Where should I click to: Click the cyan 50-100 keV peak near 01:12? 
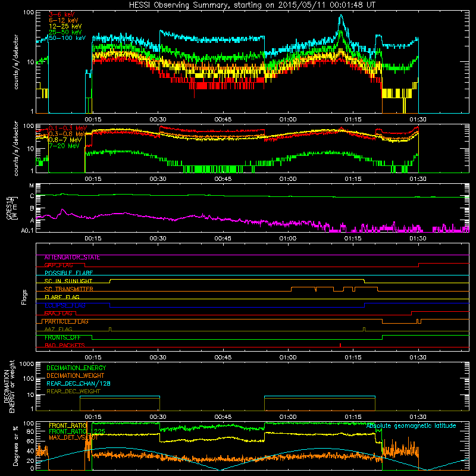coord(341,16)
